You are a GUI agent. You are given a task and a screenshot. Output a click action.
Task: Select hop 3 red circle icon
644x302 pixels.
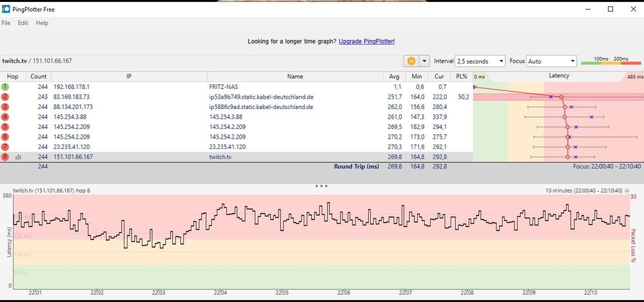5,107
